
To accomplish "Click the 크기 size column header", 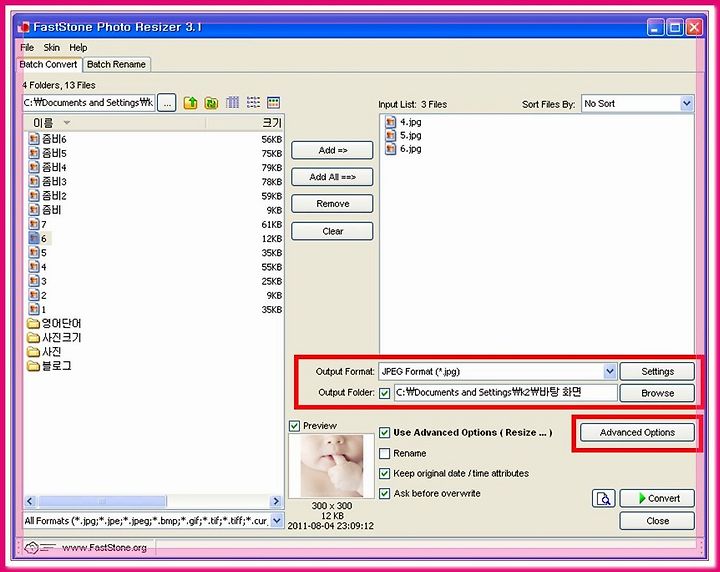I will click(272, 123).
